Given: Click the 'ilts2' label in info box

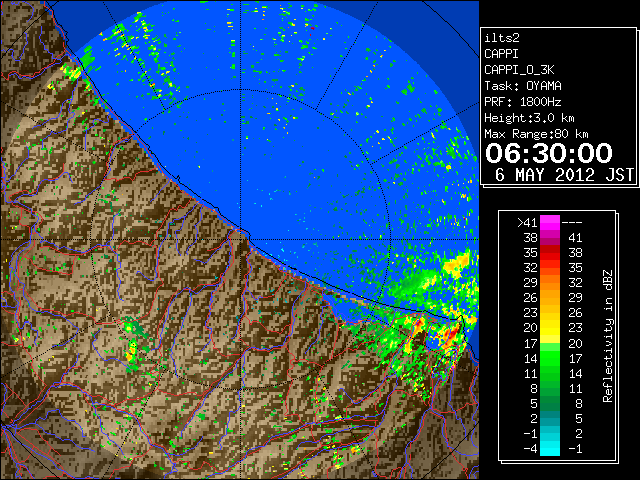Looking at the screenshot, I should click(502, 38).
